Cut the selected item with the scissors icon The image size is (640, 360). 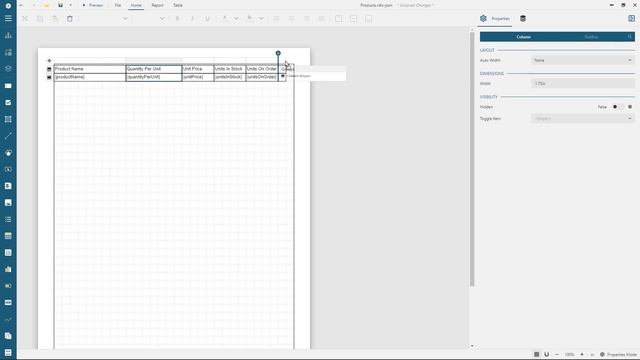[25, 19]
